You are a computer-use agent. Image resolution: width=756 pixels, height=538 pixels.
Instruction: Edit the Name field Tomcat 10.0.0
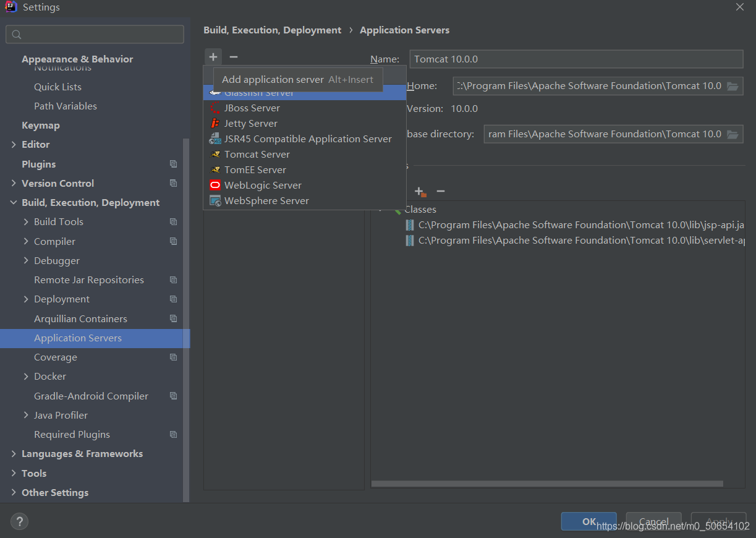click(576, 59)
